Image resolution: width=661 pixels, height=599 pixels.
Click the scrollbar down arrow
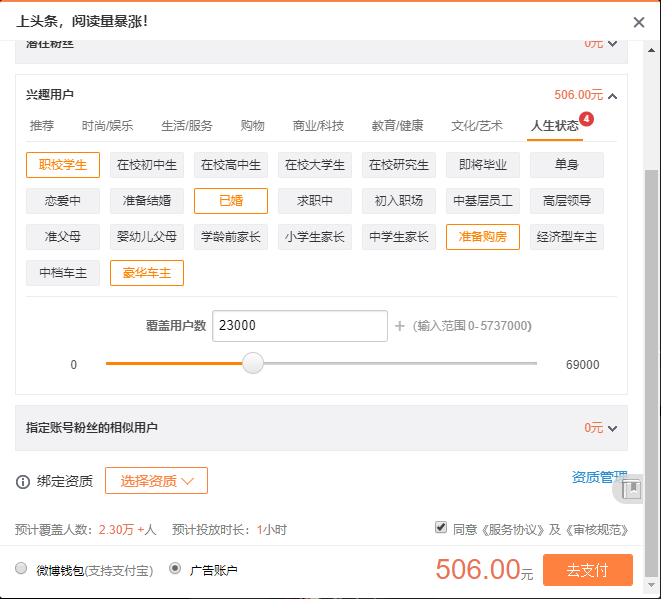(651, 586)
